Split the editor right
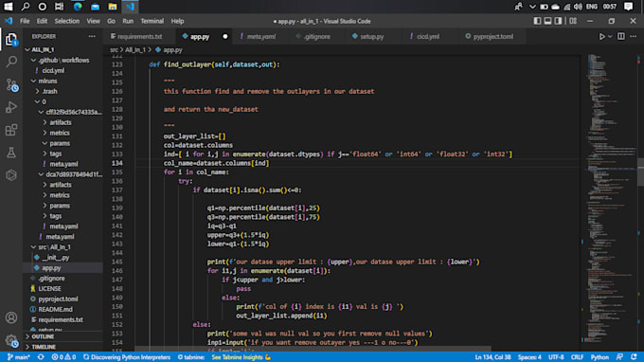The width and height of the screenshot is (644, 362). [621, 37]
